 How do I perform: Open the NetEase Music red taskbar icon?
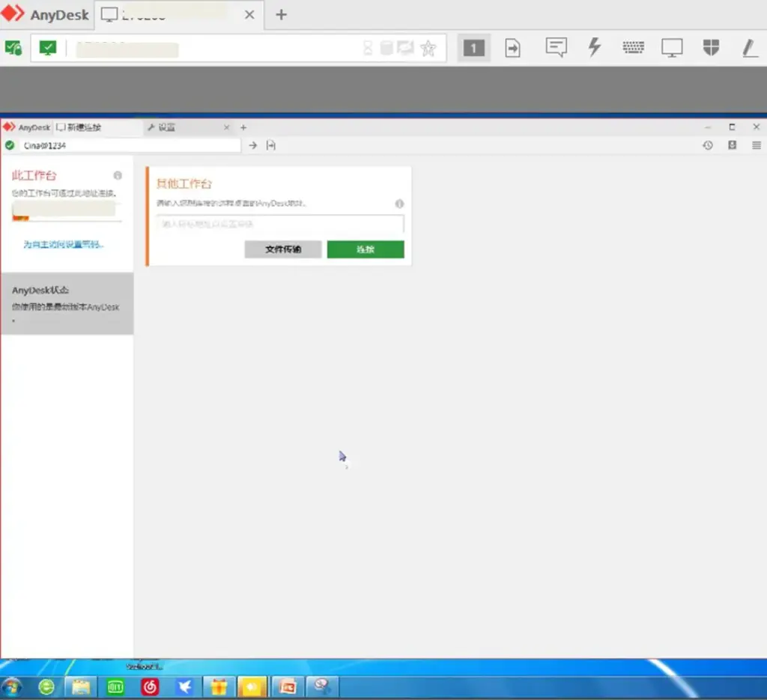coord(150,687)
